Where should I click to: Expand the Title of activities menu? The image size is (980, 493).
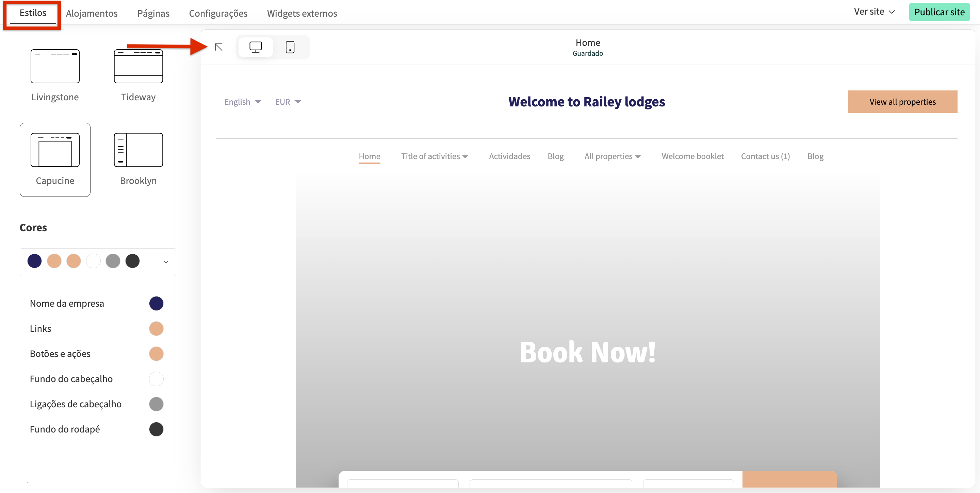(434, 156)
